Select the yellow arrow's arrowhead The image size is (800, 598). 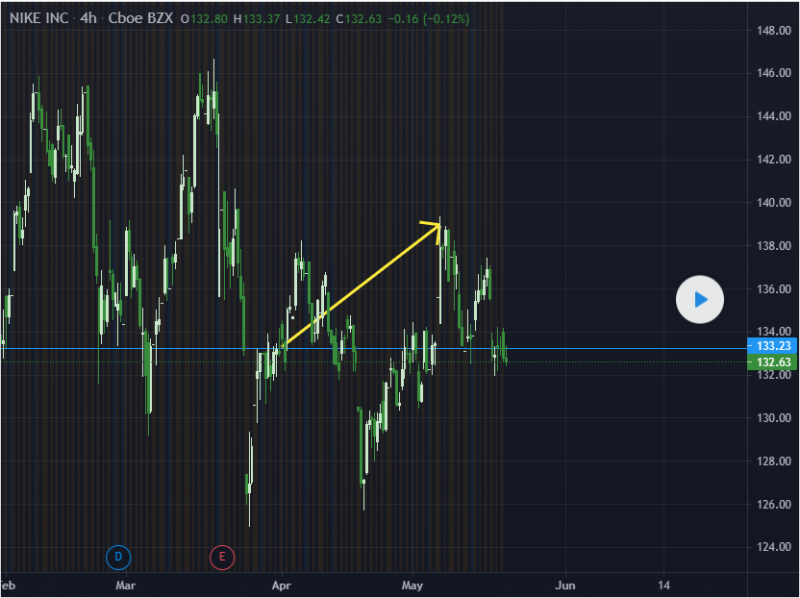tap(434, 224)
